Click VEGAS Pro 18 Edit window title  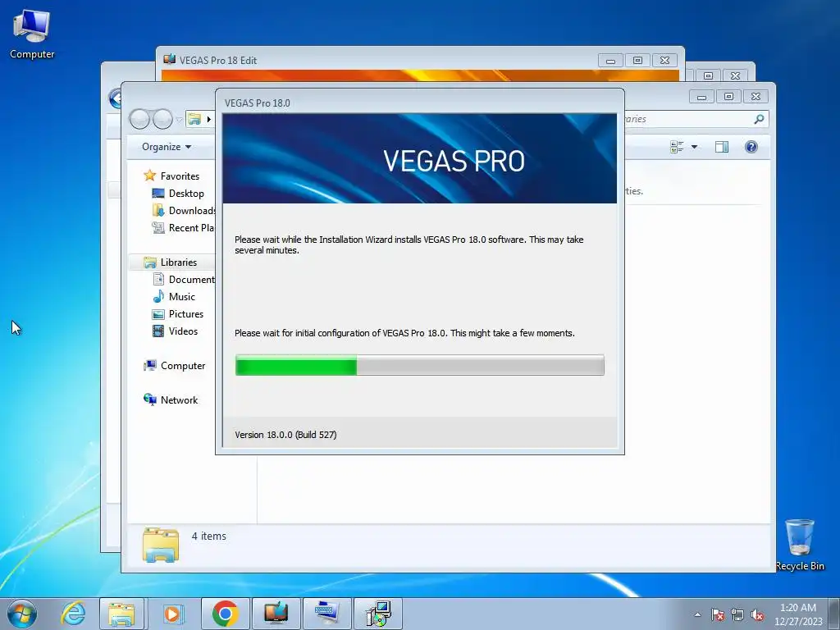pos(218,61)
